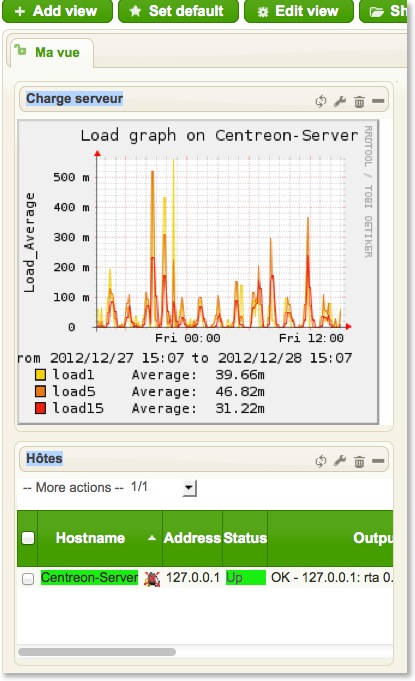The height and width of the screenshot is (681, 415).
Task: Click the Ma vue tab icon
Action: point(20,50)
